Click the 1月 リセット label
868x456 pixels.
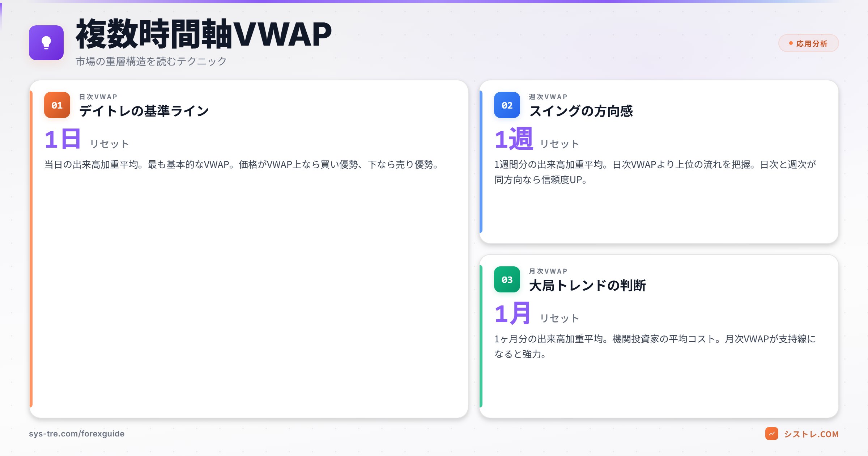(559, 318)
